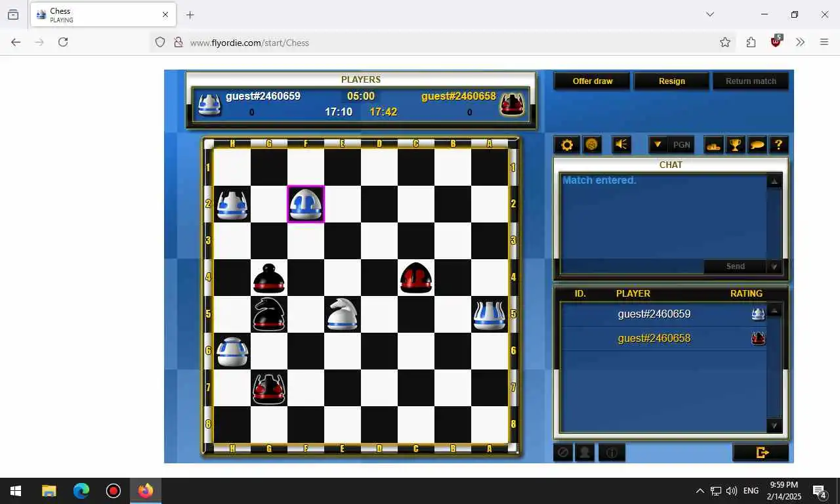840x504 pixels.
Task: Click the player profile silhouette icon
Action: 584,452
